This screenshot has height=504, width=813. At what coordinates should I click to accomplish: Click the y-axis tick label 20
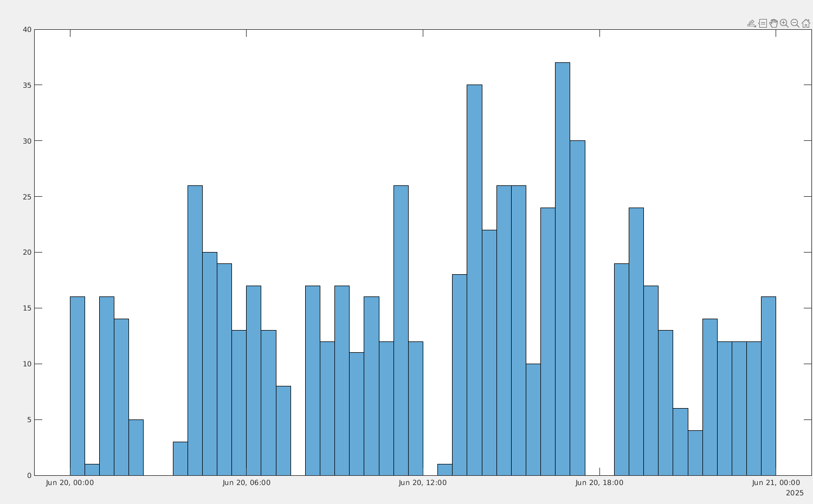coord(27,253)
